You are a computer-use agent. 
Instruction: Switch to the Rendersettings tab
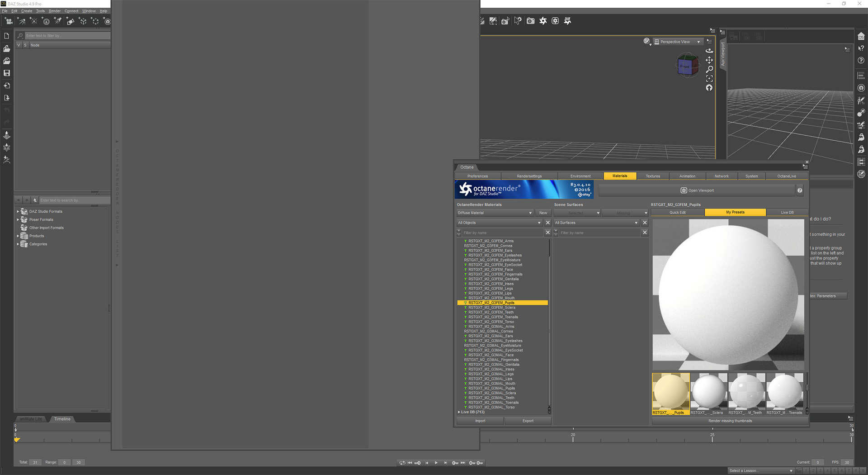529,176
